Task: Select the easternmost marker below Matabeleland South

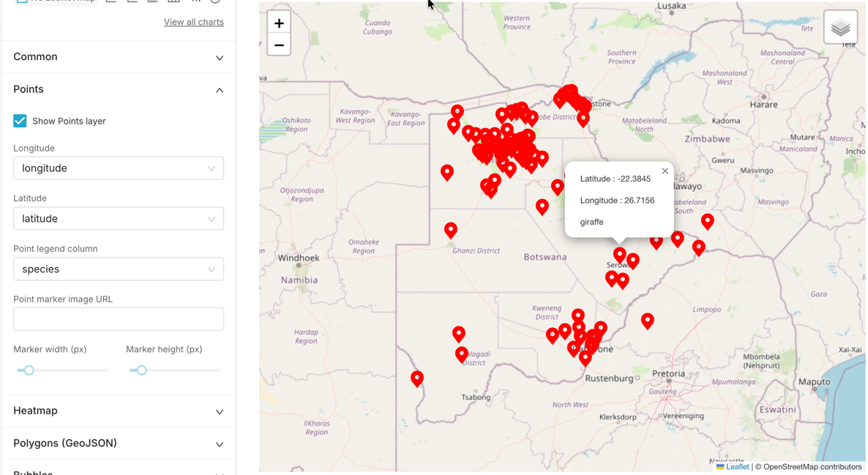Action: [x=707, y=222]
